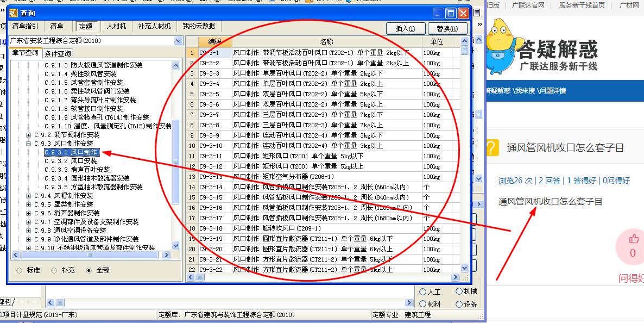Click table vertical scroll down arrow
644x323 pixels.
point(464,268)
